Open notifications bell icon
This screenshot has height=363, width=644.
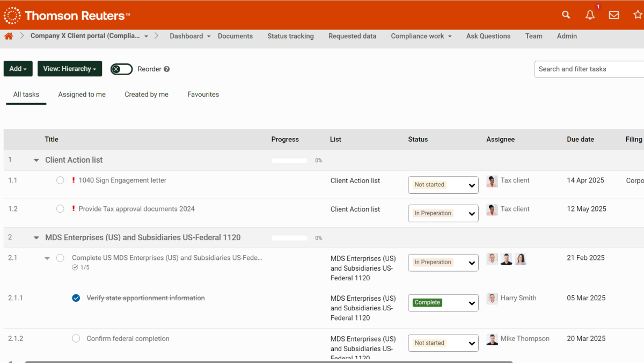(x=590, y=15)
